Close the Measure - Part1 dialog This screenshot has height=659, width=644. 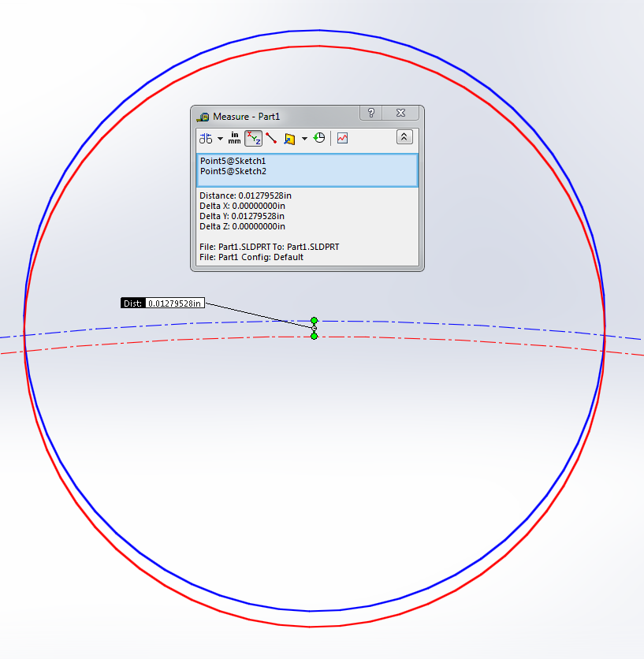[x=400, y=114]
